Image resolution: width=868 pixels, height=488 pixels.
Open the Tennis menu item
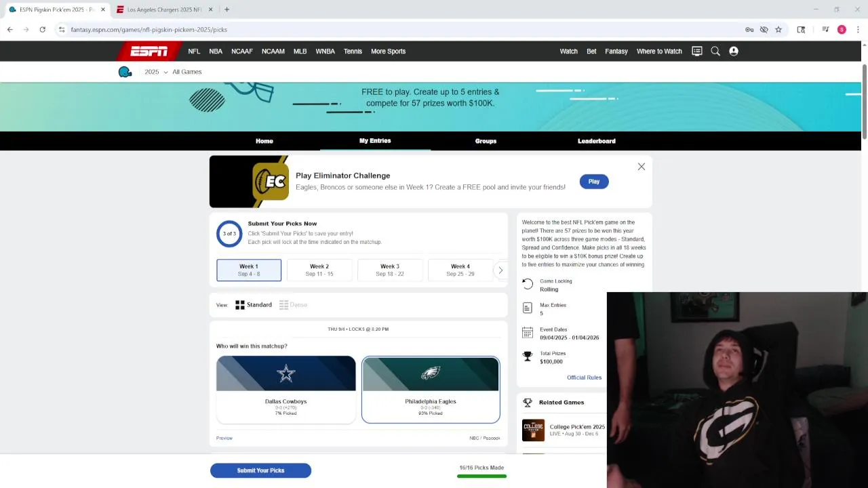pos(353,51)
